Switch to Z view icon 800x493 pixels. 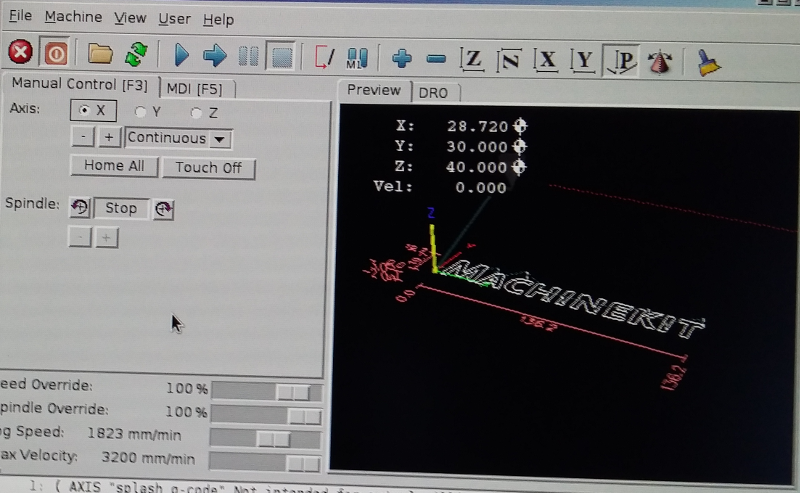tap(472, 60)
